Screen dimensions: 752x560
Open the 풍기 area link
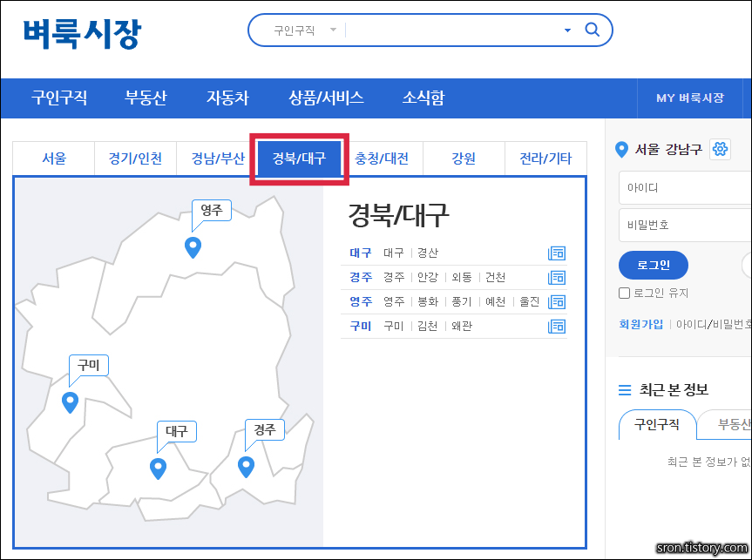[x=462, y=301]
